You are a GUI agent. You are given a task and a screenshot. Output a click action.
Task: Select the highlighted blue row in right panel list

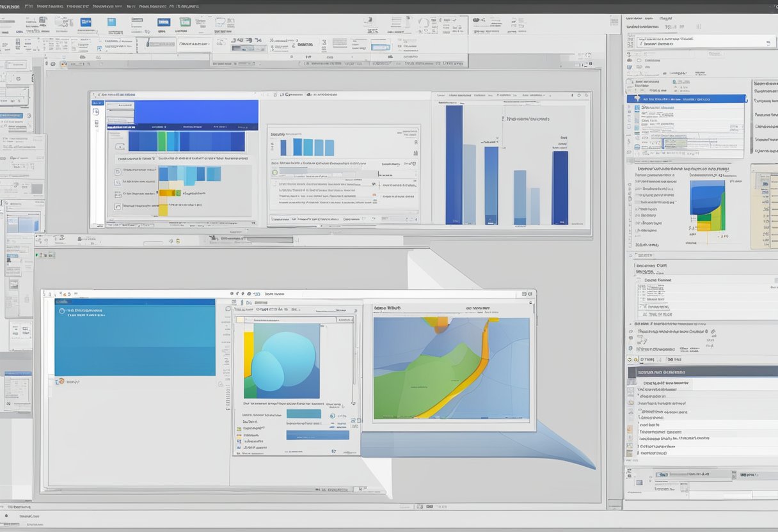[x=686, y=99]
